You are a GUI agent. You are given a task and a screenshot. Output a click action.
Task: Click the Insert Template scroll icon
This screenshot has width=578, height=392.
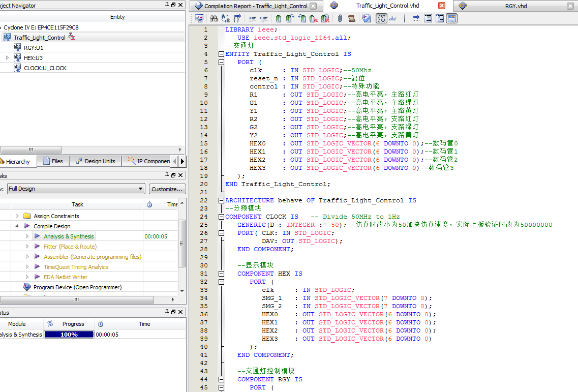(x=352, y=19)
